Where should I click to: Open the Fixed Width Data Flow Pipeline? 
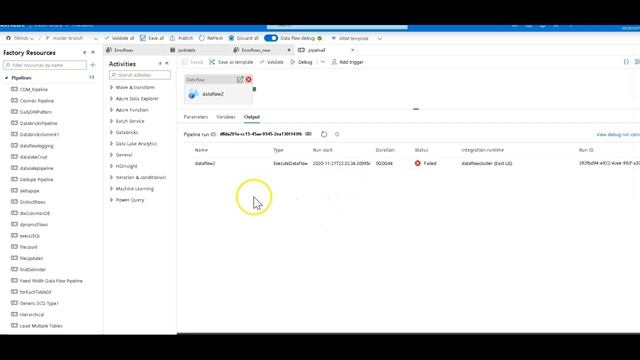[51, 281]
